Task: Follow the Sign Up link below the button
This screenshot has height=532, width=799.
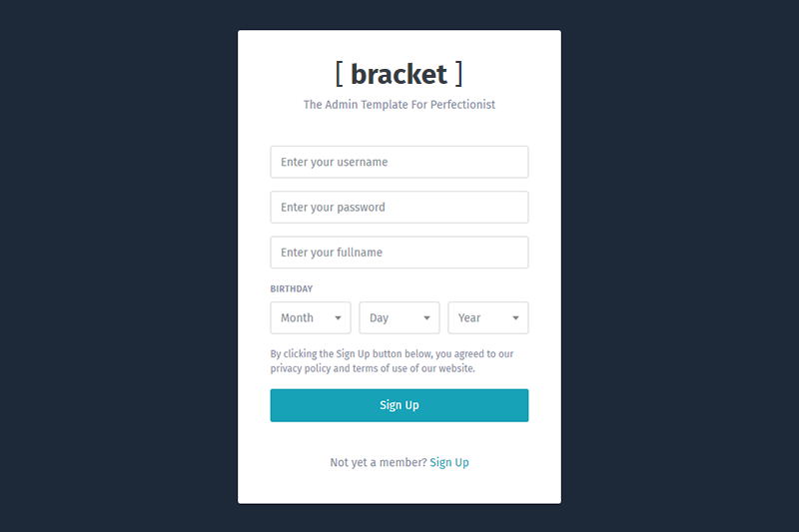Action: point(449,463)
